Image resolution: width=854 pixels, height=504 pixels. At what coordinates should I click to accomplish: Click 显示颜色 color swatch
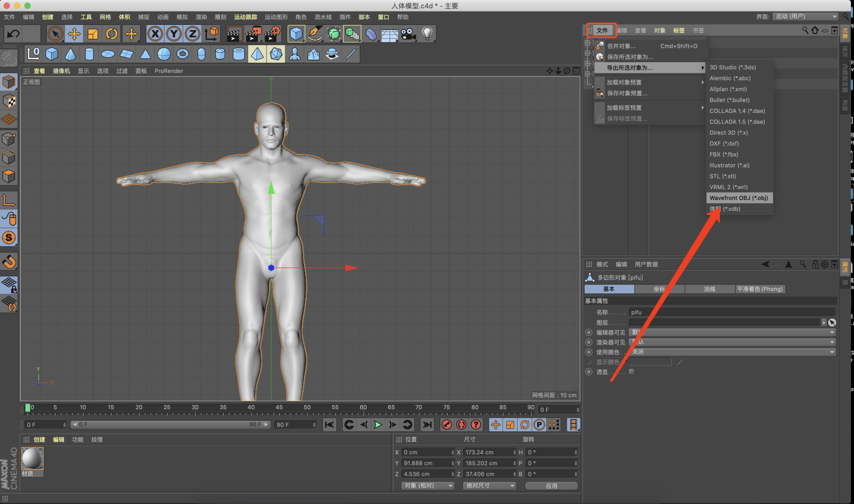coord(650,362)
